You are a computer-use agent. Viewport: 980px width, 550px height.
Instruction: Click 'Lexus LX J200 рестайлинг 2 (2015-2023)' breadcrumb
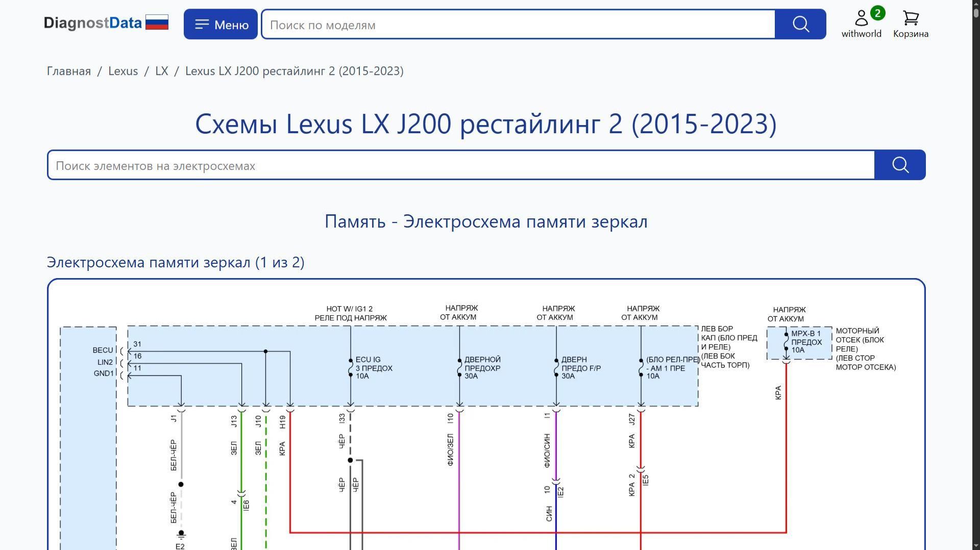(x=295, y=71)
